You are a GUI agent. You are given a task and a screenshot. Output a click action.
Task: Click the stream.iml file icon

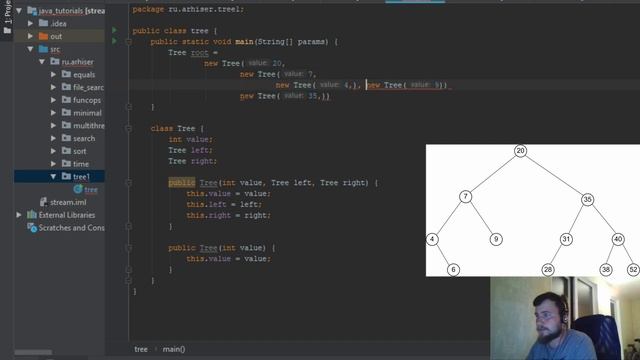(43, 202)
